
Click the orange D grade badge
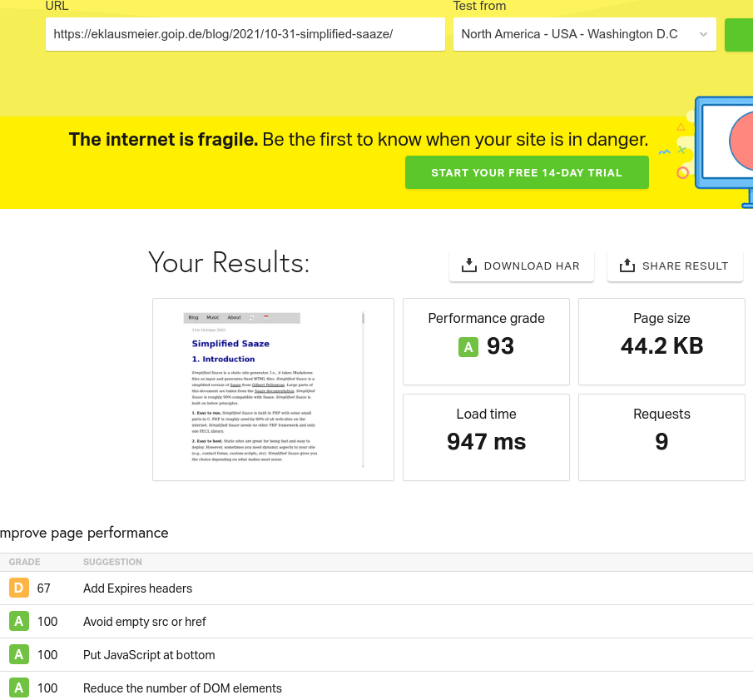[18, 588]
